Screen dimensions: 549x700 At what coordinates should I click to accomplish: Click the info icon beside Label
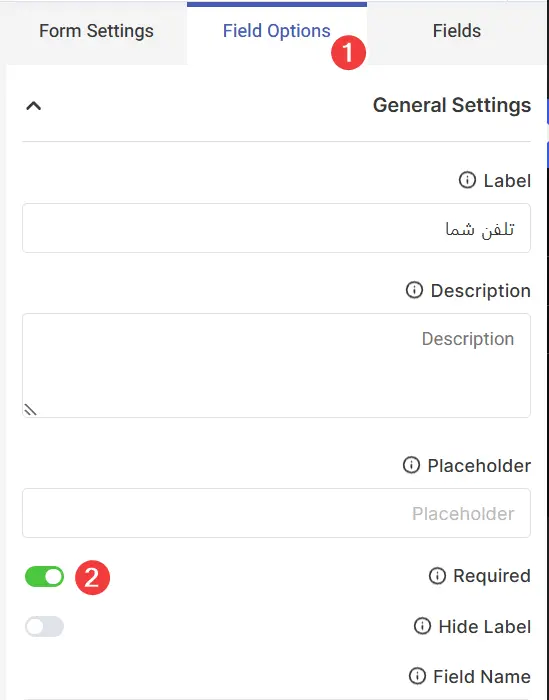(x=467, y=180)
